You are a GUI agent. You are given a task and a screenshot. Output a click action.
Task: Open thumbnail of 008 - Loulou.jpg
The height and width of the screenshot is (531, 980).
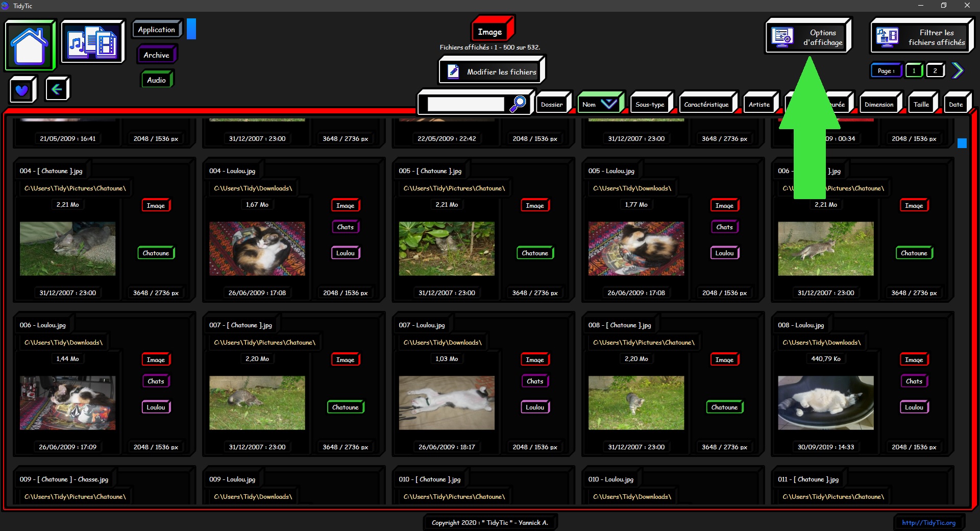tap(826, 403)
